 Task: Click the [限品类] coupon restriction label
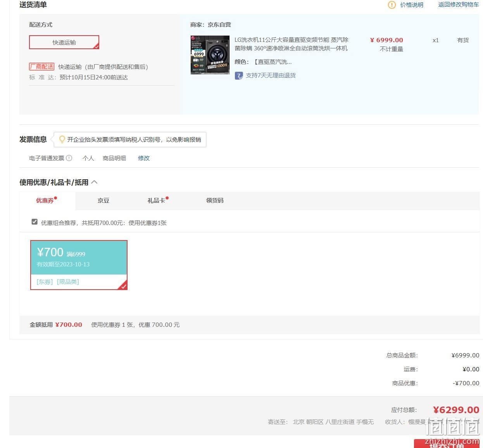pyautogui.click(x=68, y=282)
